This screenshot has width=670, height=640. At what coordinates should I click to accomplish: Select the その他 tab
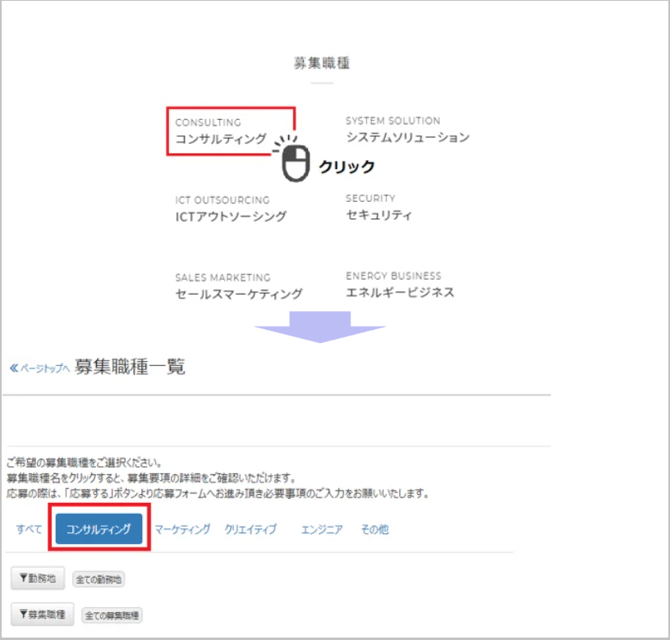pyautogui.click(x=374, y=529)
